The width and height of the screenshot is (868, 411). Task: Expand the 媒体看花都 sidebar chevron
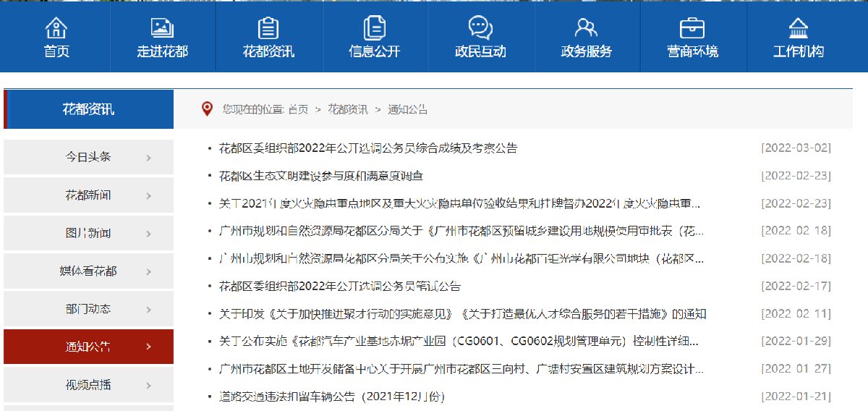pyautogui.click(x=148, y=271)
